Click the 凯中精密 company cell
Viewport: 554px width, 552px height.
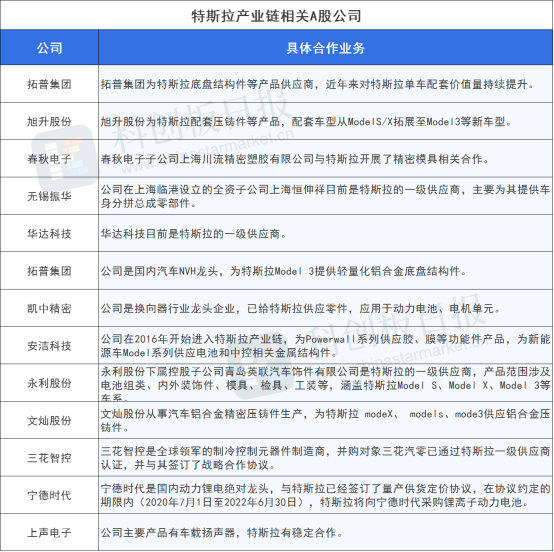(x=49, y=309)
